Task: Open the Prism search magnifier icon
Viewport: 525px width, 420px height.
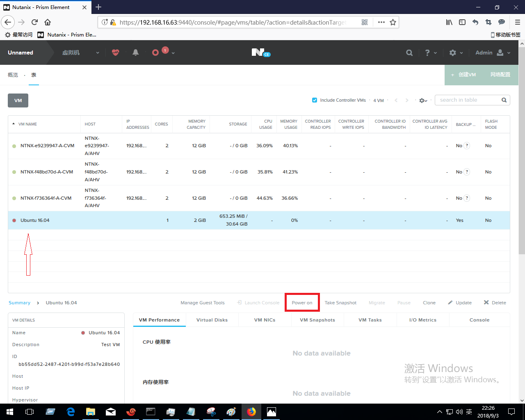Action: coord(409,52)
